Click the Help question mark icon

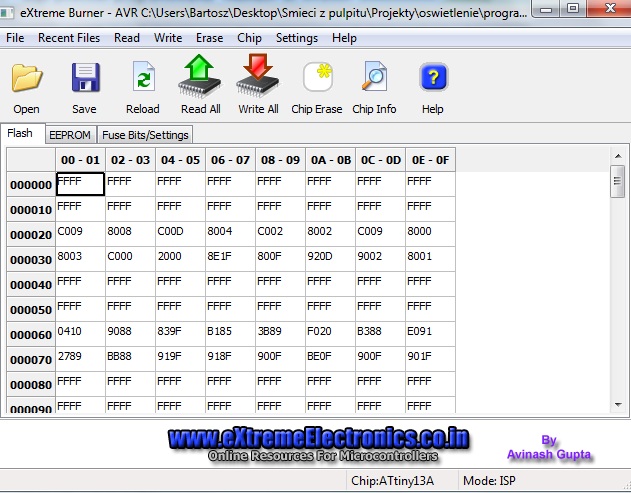[x=433, y=77]
